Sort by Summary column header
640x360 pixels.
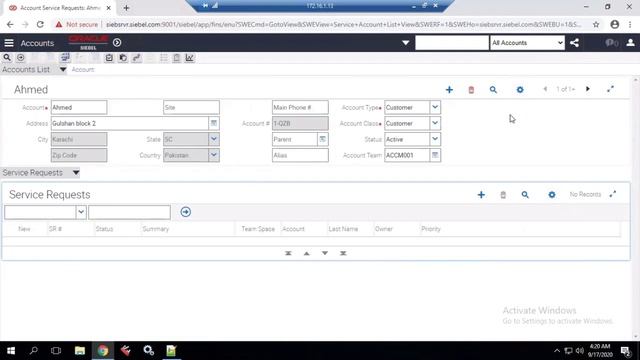156,229
